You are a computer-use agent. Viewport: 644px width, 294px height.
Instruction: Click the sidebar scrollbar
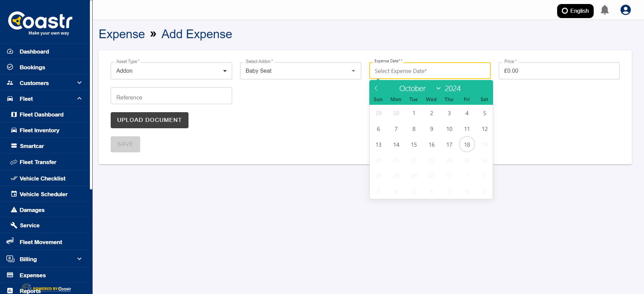[x=91, y=95]
